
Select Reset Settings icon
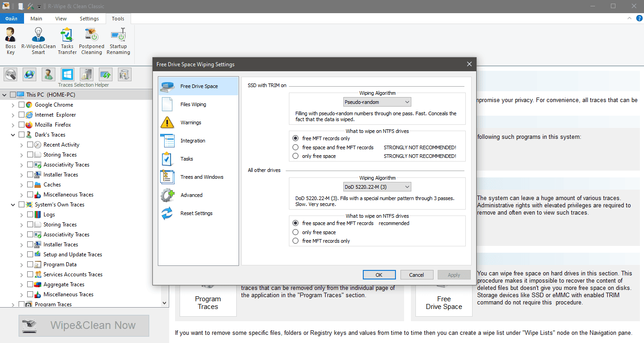coord(167,213)
